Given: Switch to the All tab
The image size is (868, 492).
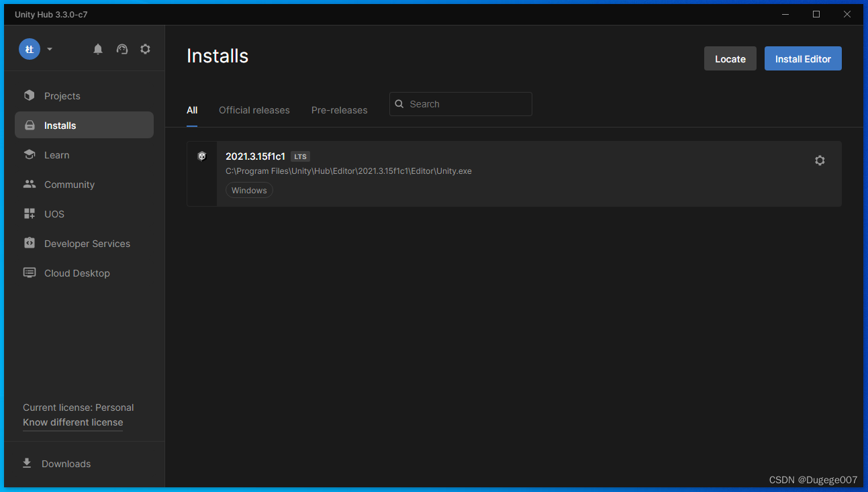Looking at the screenshot, I should pos(192,110).
